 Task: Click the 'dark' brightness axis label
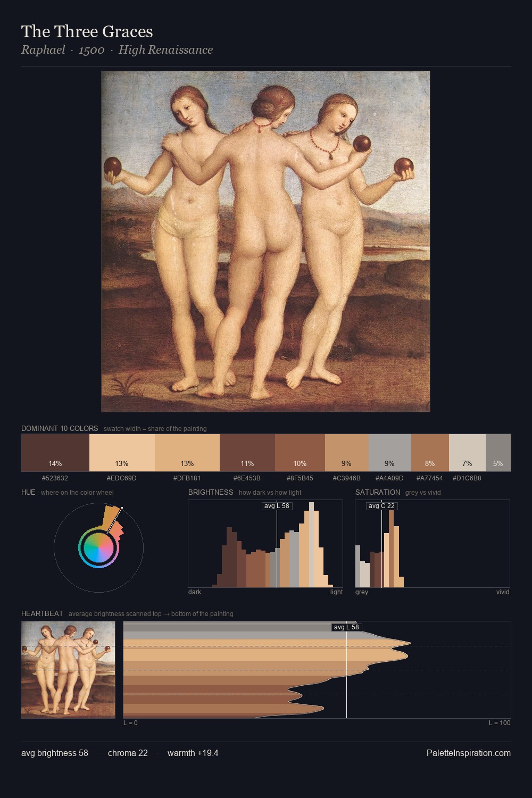(195, 592)
